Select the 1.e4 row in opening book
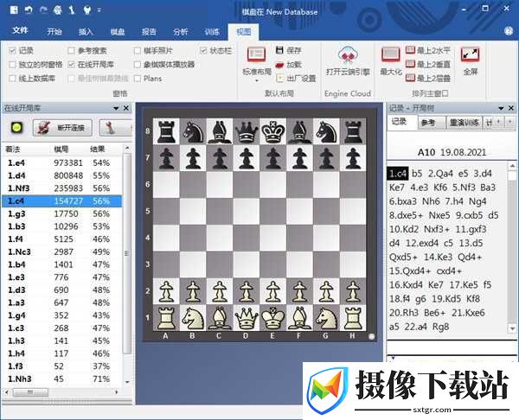This screenshot has height=420, width=519. click(x=61, y=162)
